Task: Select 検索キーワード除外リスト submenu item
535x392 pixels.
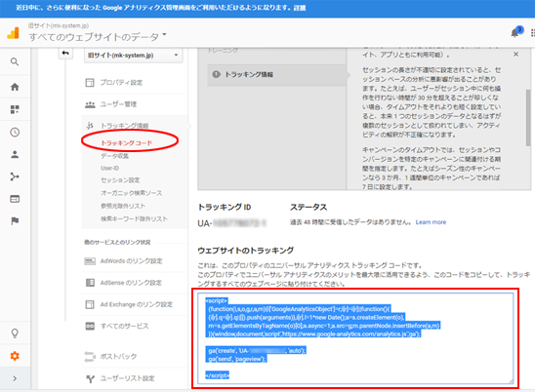Action: pos(134,218)
